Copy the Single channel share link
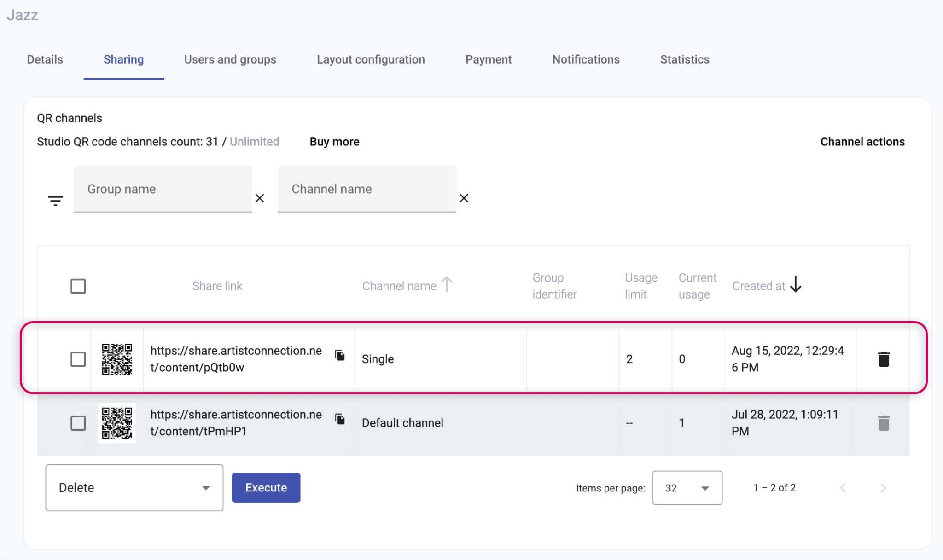The image size is (943, 560). [341, 356]
